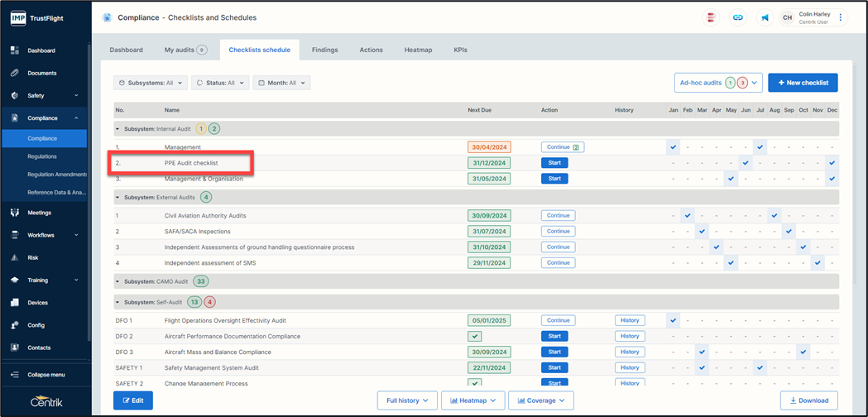
Task: Click the blue chain link icon
Action: [x=737, y=17]
